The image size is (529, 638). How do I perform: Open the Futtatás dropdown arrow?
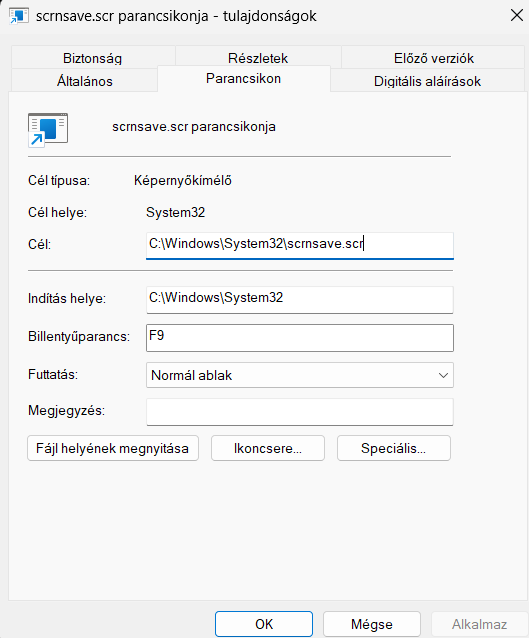coord(443,375)
